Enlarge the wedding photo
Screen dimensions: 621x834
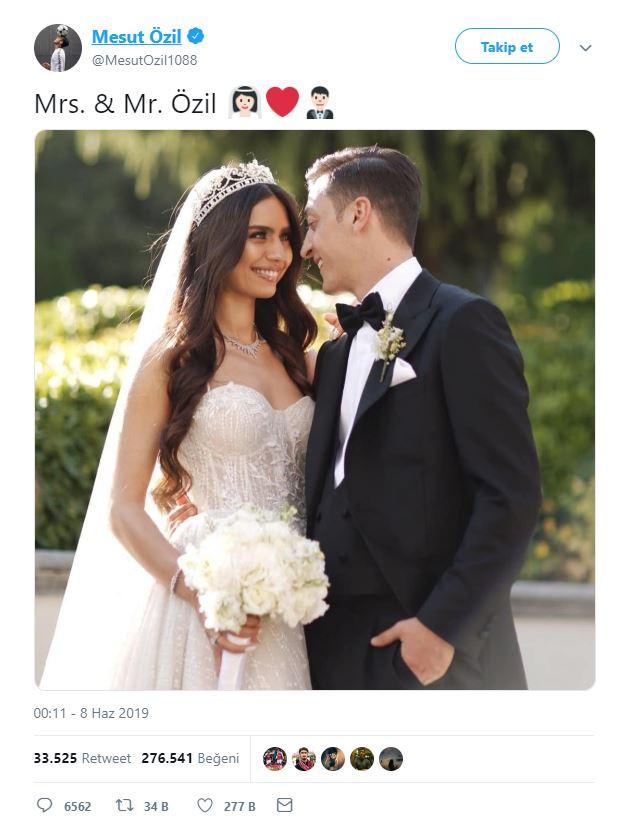(315, 410)
